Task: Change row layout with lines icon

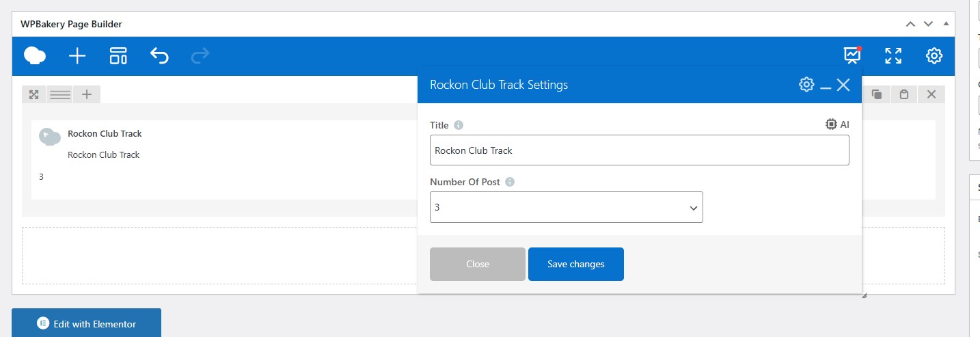Action: [x=60, y=94]
